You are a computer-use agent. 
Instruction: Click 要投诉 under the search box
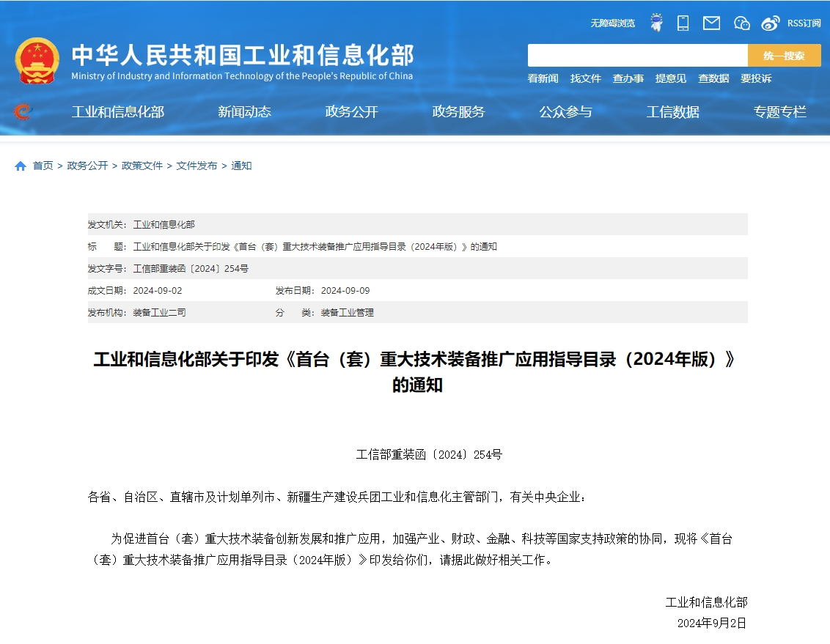tap(756, 78)
